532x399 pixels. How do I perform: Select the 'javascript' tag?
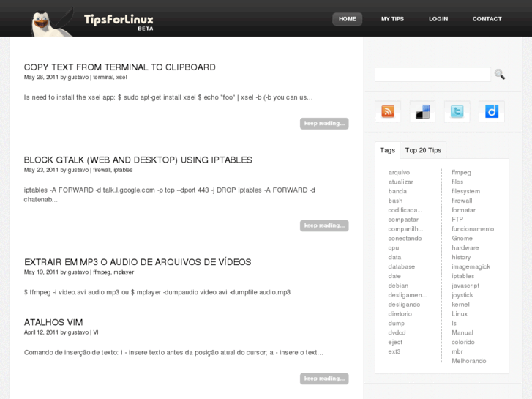coord(465,286)
